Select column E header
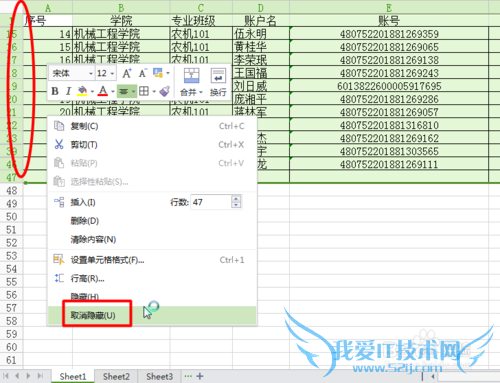Screen dimensions: 500x383 pyautogui.click(x=389, y=7)
